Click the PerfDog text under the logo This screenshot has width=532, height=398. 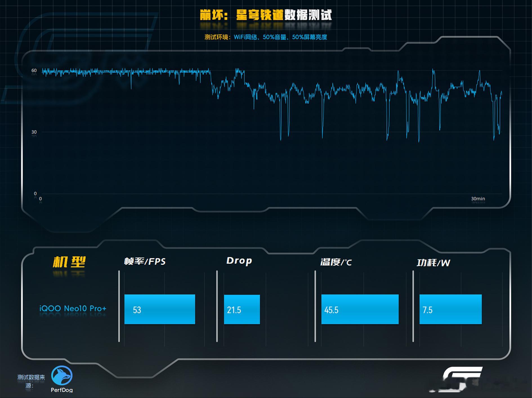62,390
